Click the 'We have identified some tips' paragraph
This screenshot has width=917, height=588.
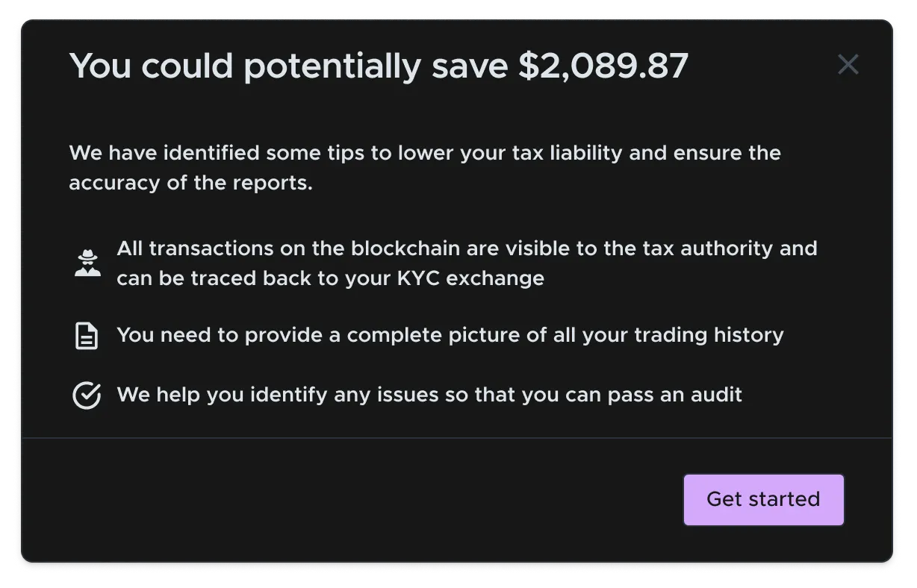tap(425, 168)
